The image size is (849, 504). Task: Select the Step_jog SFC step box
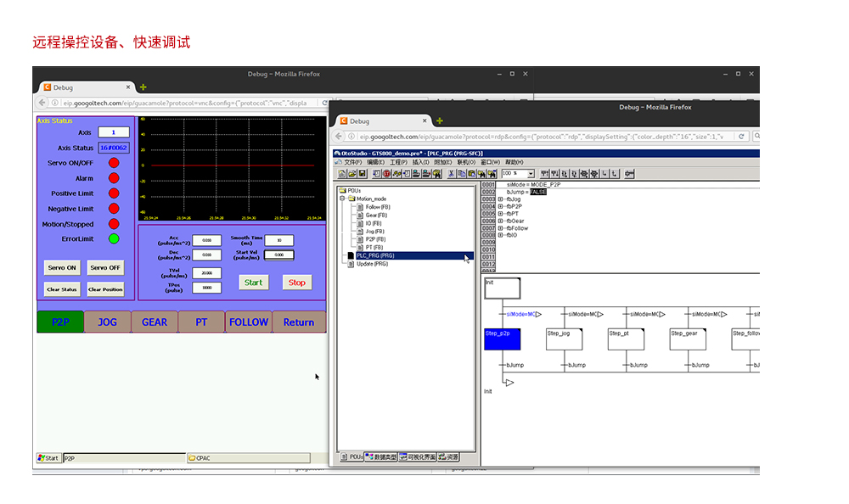pyautogui.click(x=565, y=339)
